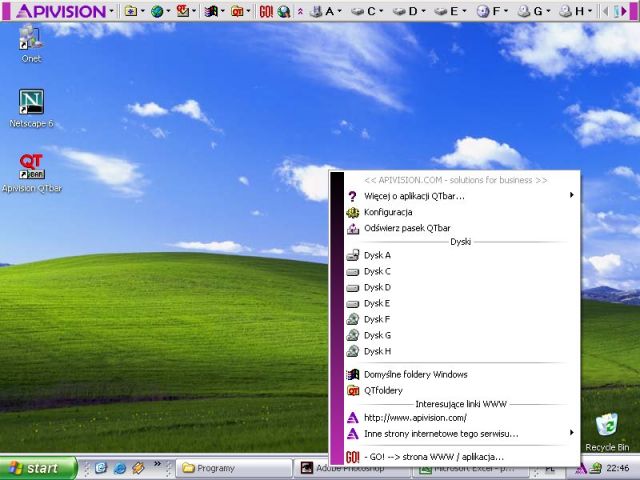The width and height of the screenshot is (640, 480).
Task: Choose Konfiguracja from the popup menu
Action: pos(462,212)
